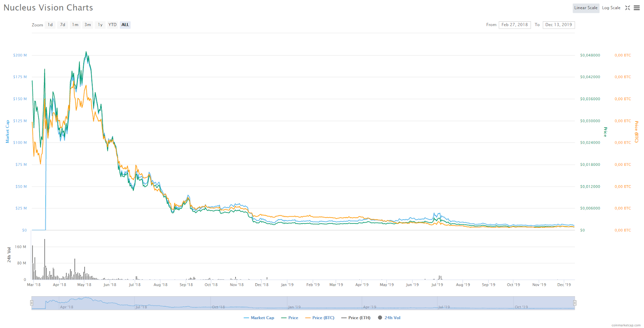
Task: Click the vertical Price (BTC) axis title
Action: (636, 132)
